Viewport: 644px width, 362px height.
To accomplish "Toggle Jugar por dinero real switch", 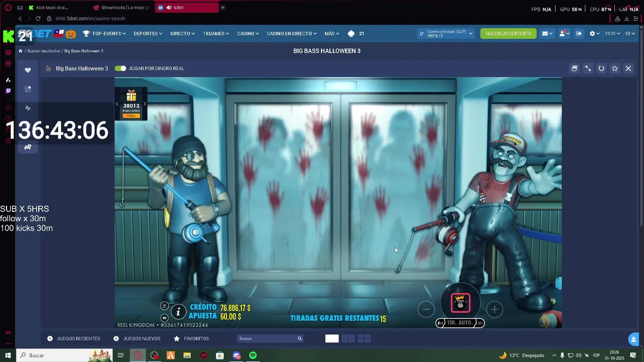I will pyautogui.click(x=120, y=68).
